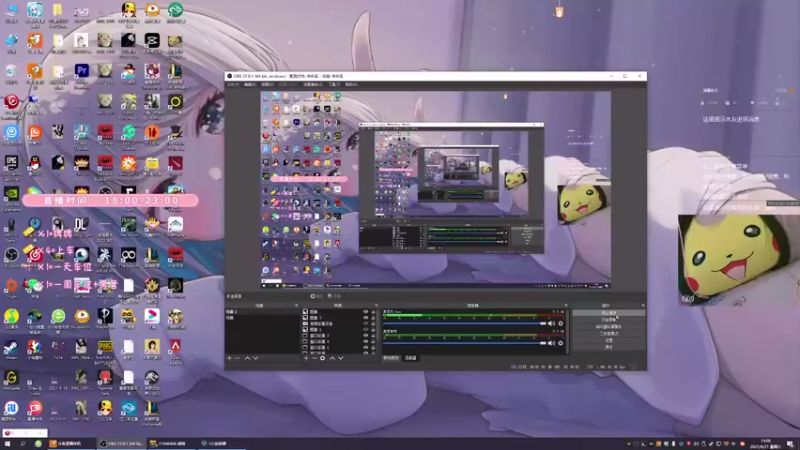Click the PUBG Battlegrounds desktop icon
Viewport: 800px width, 450px height.
105,347
